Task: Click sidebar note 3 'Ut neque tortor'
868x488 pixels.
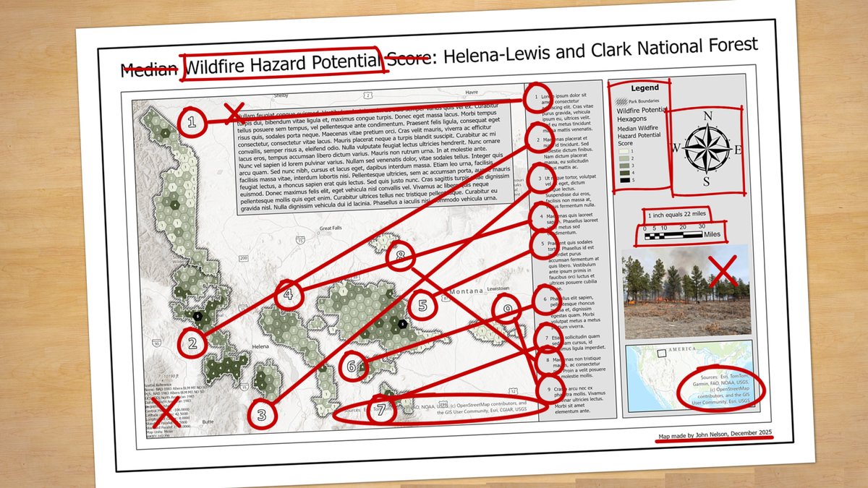Action: pos(572,190)
